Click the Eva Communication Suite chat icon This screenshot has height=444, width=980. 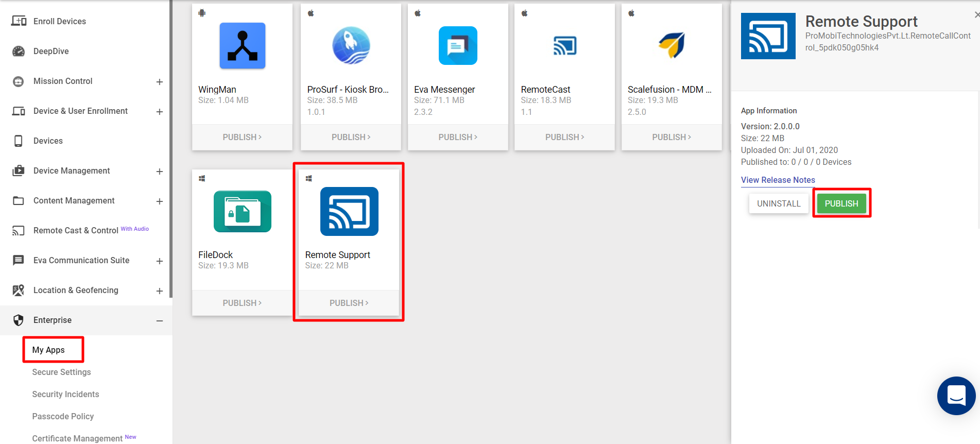coord(19,260)
